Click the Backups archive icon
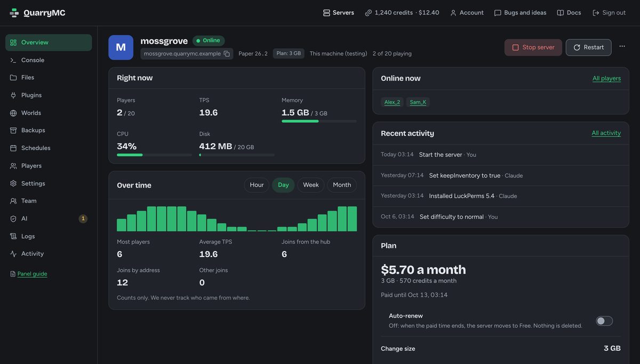The width and height of the screenshot is (640, 364). pyautogui.click(x=13, y=131)
